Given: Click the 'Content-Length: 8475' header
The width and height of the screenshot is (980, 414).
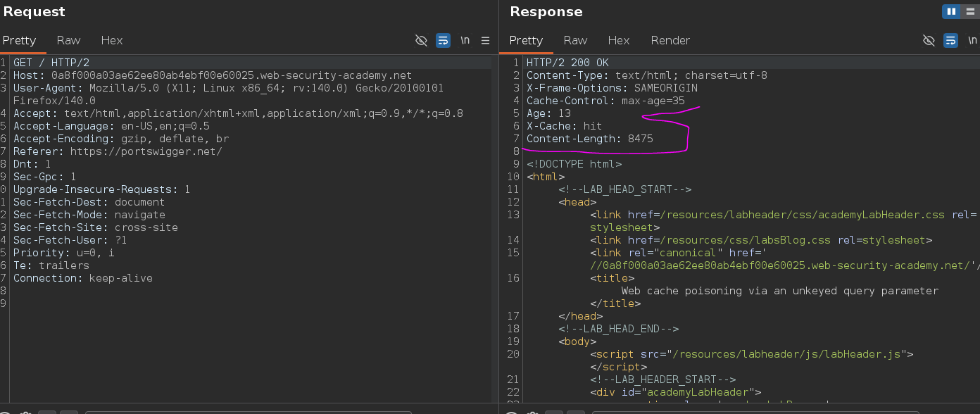Looking at the screenshot, I should [590, 139].
